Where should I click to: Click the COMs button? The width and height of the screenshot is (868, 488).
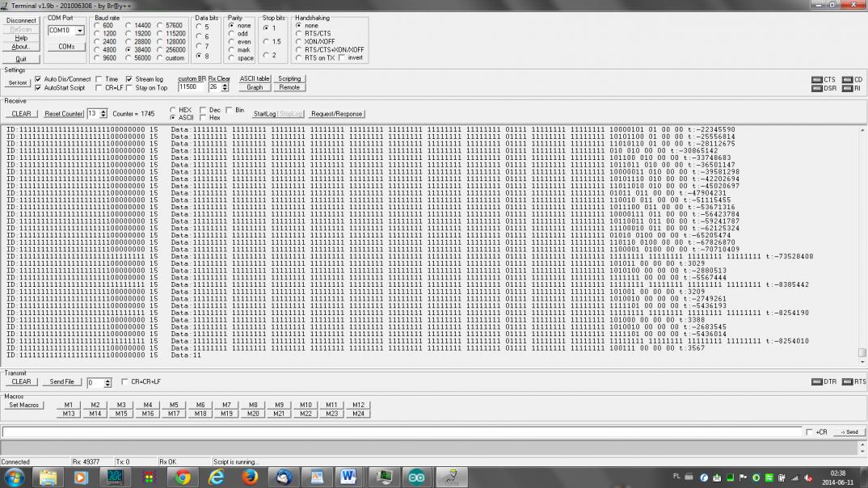66,47
